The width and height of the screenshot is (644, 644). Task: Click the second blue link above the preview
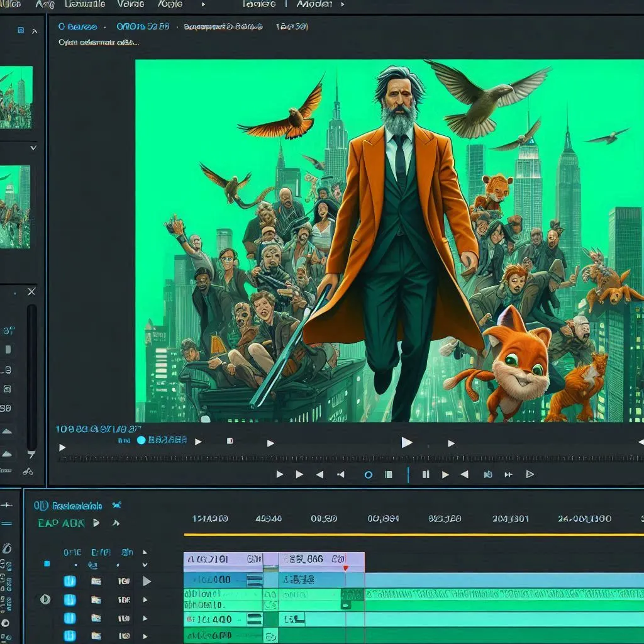click(x=143, y=26)
